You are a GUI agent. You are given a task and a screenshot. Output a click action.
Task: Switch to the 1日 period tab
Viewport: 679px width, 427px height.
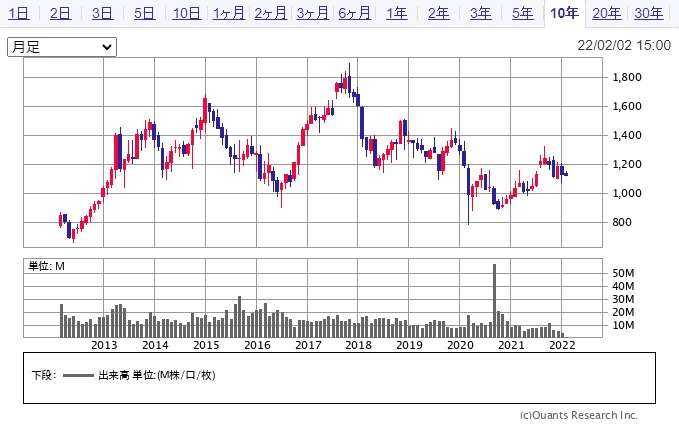pos(19,13)
